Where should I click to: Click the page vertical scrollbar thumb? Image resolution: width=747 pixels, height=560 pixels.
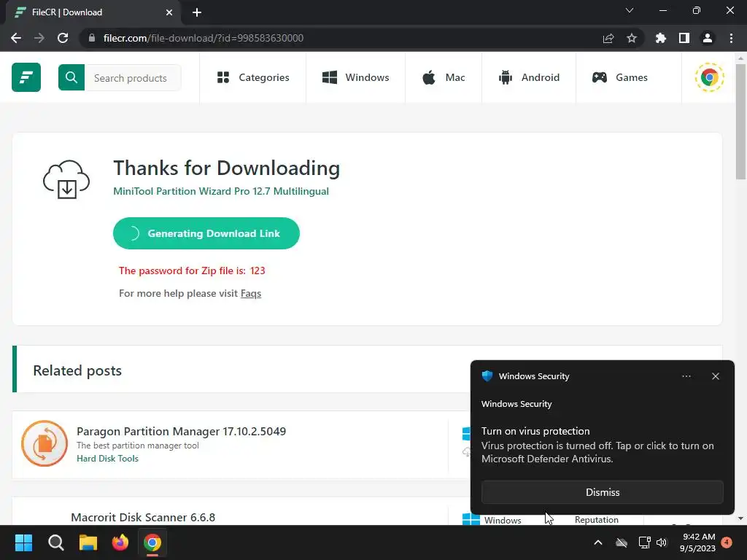click(x=740, y=122)
